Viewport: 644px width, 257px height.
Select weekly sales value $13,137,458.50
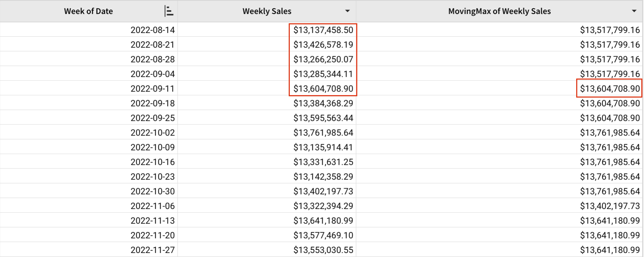(x=323, y=30)
